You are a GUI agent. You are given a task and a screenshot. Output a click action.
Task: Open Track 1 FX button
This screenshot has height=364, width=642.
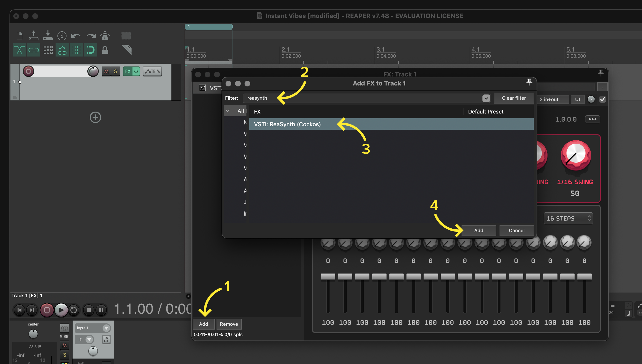pyautogui.click(x=127, y=71)
